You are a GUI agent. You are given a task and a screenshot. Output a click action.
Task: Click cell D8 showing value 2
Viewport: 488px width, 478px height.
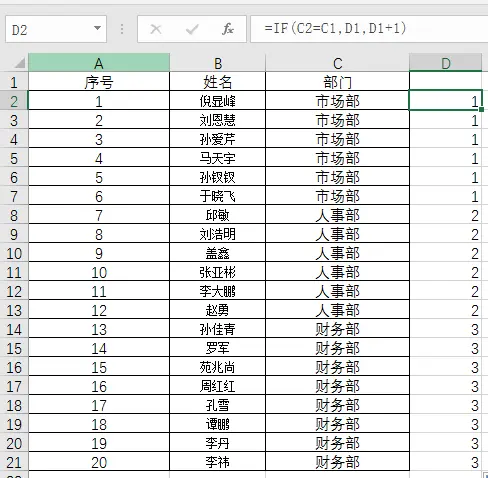[445, 215]
